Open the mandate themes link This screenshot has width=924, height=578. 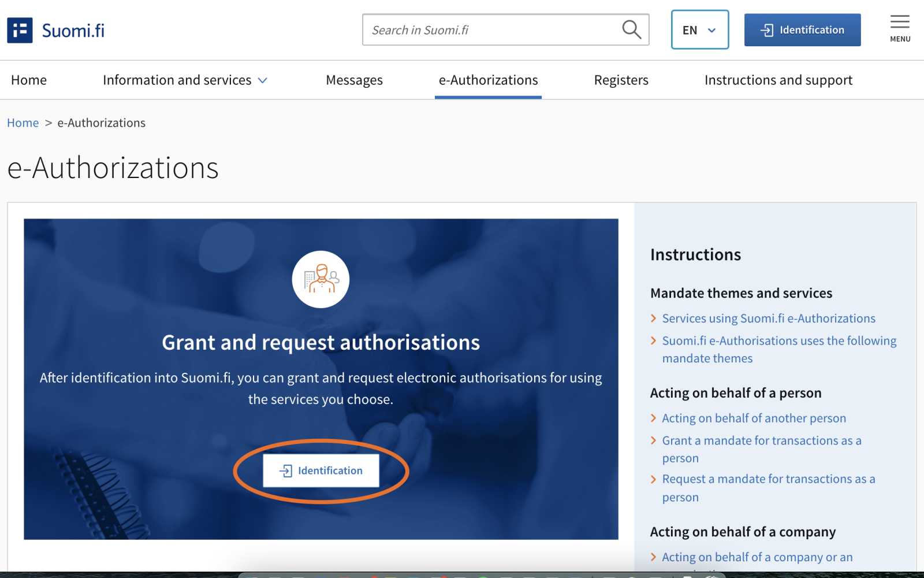click(779, 349)
